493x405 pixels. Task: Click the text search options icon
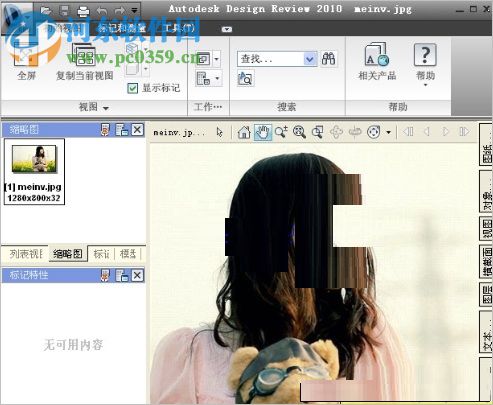(x=246, y=78)
